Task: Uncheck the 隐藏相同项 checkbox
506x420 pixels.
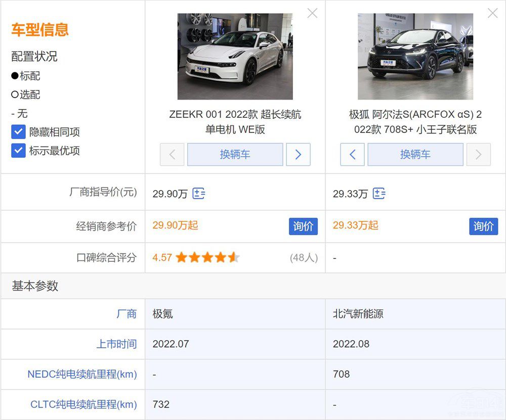Action: pos(19,131)
